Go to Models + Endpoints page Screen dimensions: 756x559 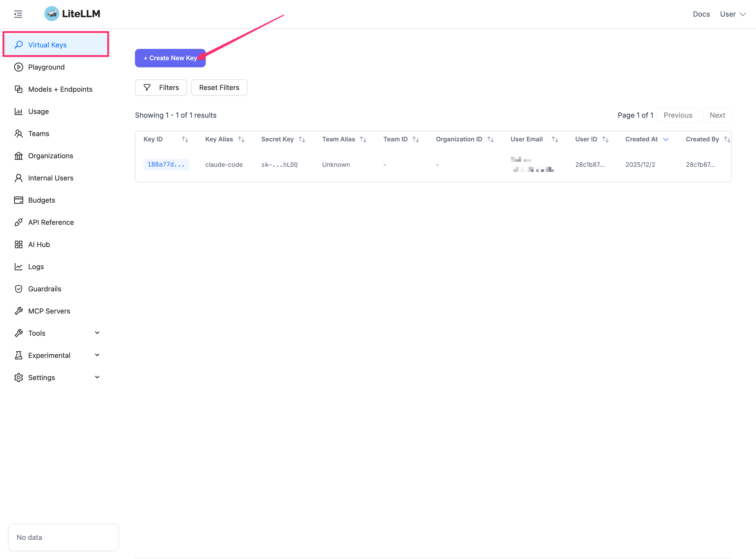tap(60, 89)
